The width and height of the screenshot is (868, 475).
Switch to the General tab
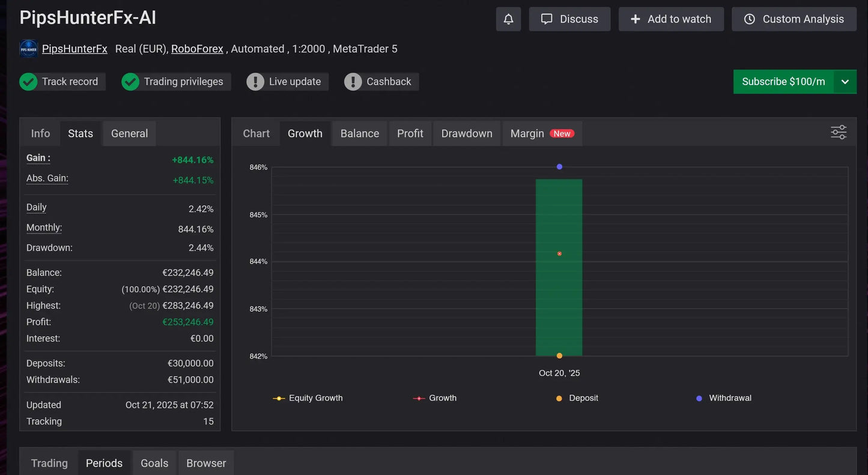point(129,133)
